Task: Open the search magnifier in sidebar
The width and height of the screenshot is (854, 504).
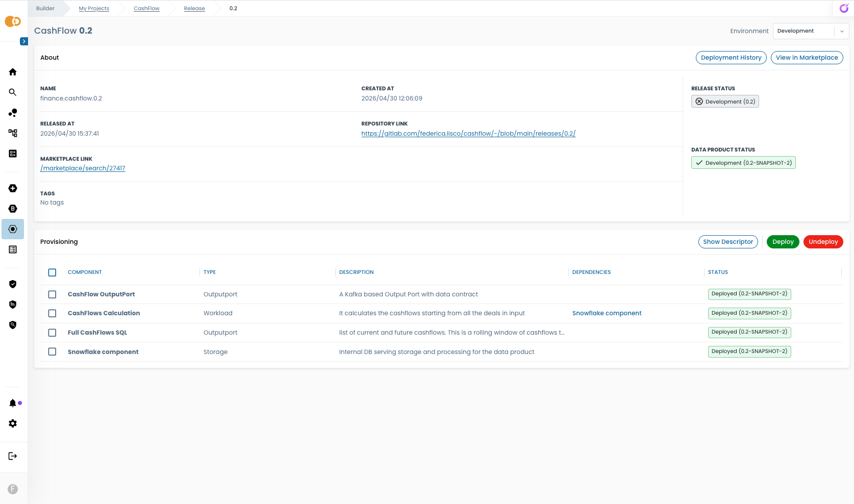Action: pyautogui.click(x=13, y=92)
